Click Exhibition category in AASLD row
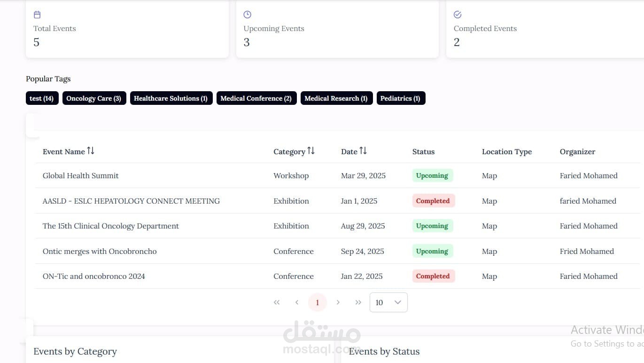 click(291, 201)
